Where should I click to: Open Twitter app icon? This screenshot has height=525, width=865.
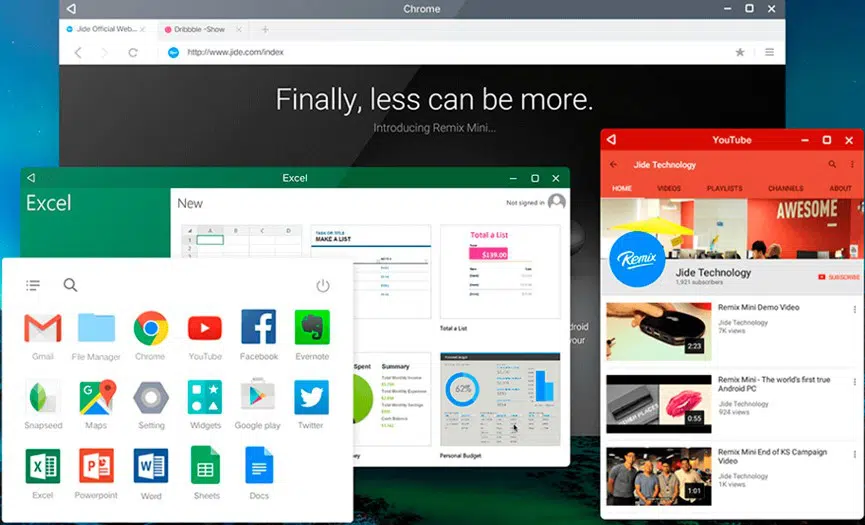(x=312, y=397)
